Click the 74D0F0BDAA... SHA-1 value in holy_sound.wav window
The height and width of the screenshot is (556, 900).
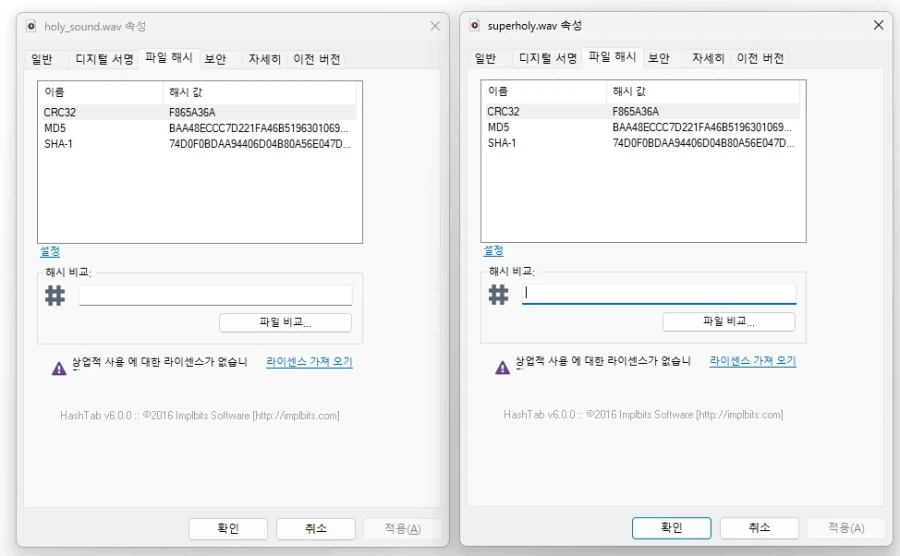(259, 144)
